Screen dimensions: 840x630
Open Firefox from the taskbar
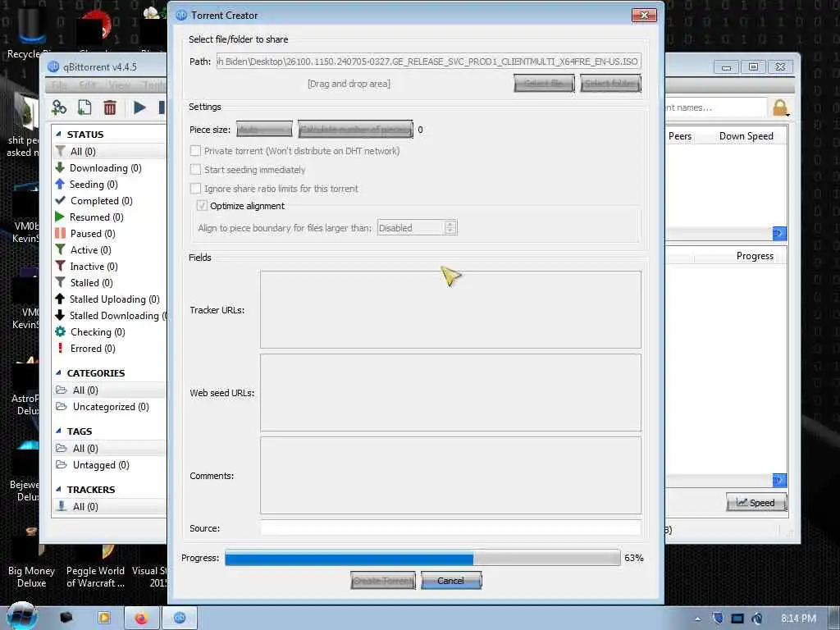point(141,618)
